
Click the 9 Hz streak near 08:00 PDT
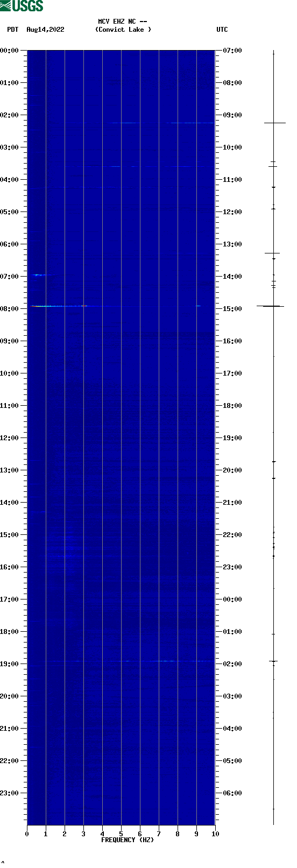point(198,306)
